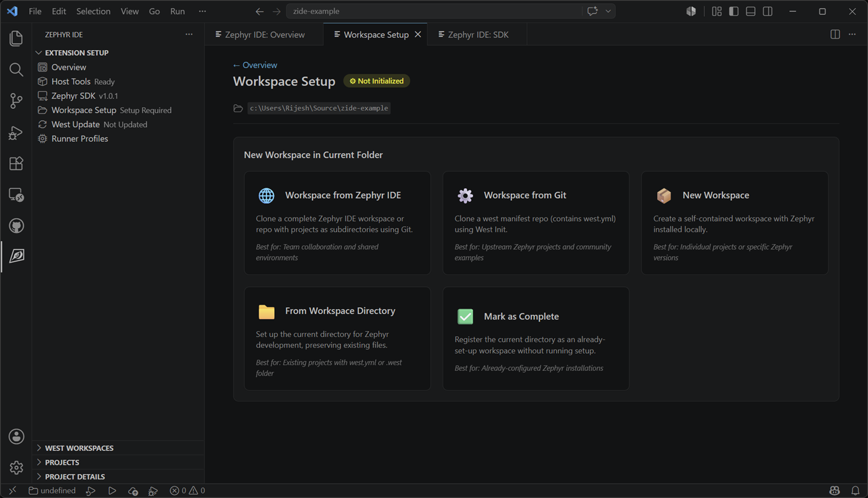868x498 pixels.
Task: Toggle primary side bar visibility
Action: pyautogui.click(x=734, y=11)
